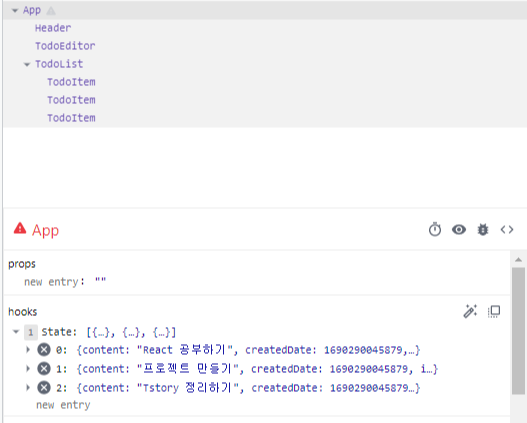Click the scrollbar thumb in details panel

[x=518, y=331]
